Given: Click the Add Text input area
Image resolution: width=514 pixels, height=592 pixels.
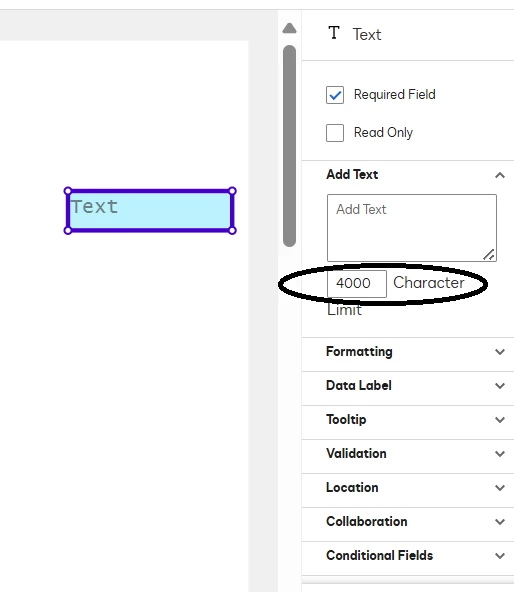Looking at the screenshot, I should tap(412, 228).
